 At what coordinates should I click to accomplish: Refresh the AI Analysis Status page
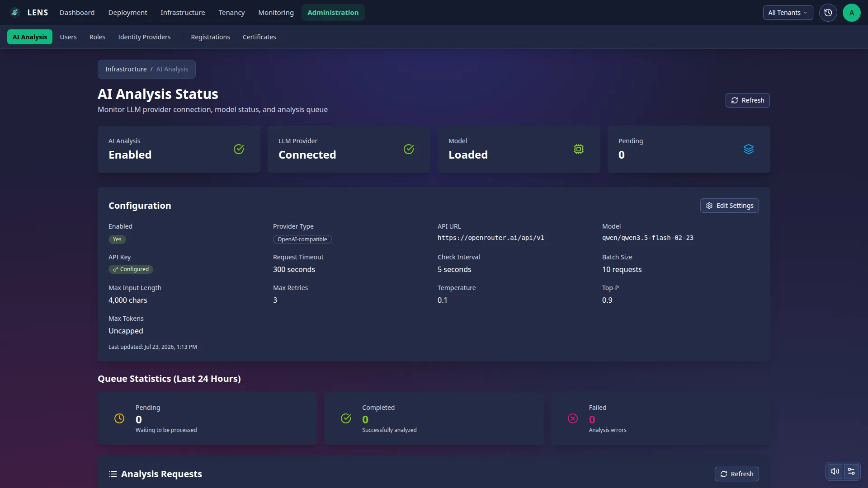point(747,100)
